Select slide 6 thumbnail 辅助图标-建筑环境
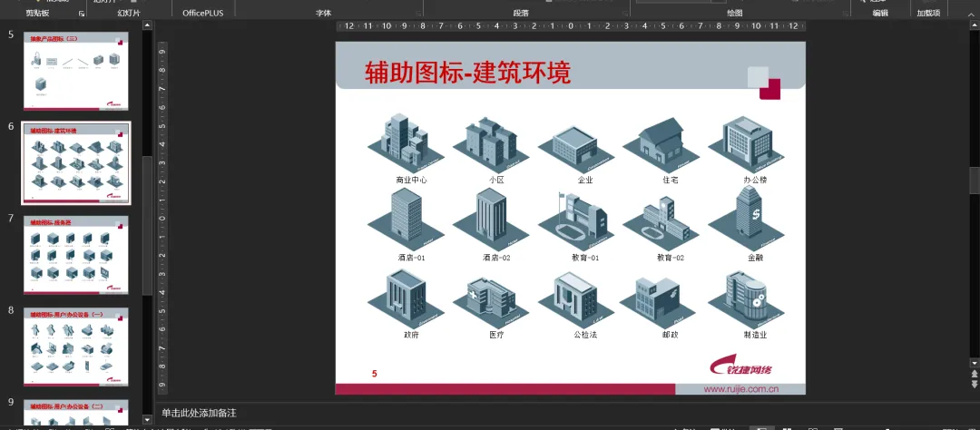The height and width of the screenshot is (430, 980). coord(75,163)
